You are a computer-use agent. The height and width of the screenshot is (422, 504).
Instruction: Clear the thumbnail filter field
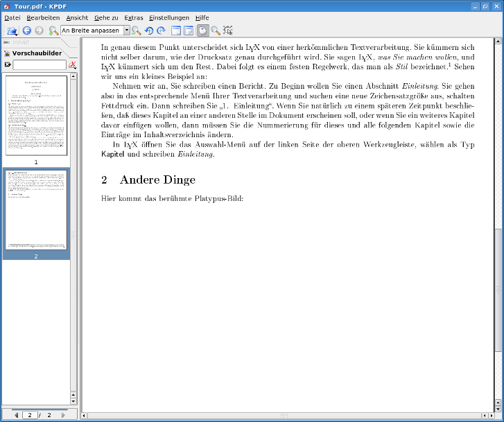[8, 64]
